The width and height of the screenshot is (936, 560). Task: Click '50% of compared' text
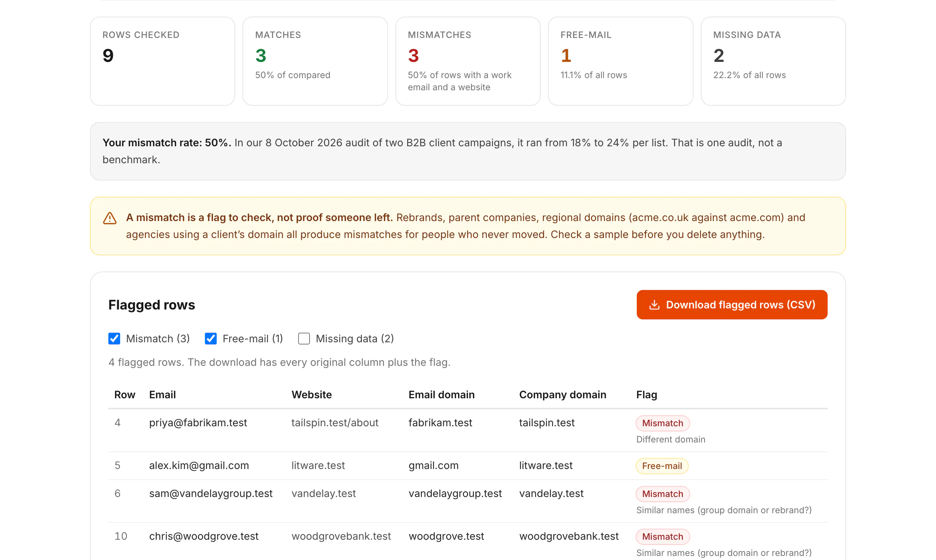[293, 75]
